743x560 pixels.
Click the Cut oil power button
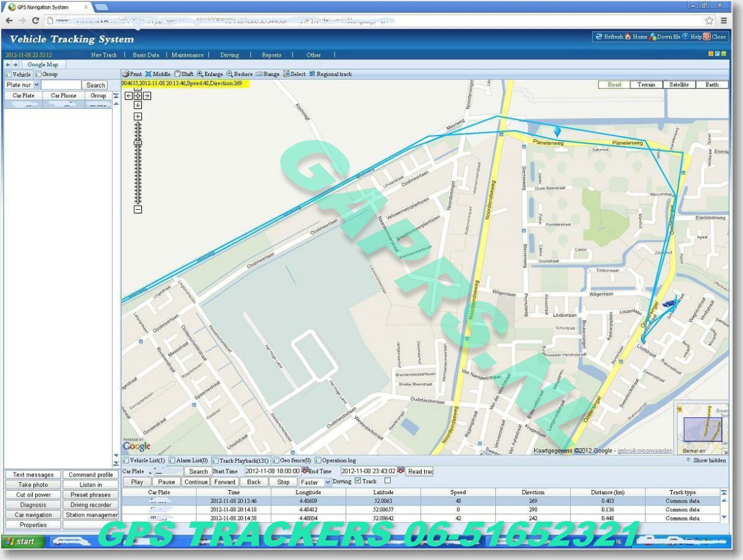pos(33,494)
